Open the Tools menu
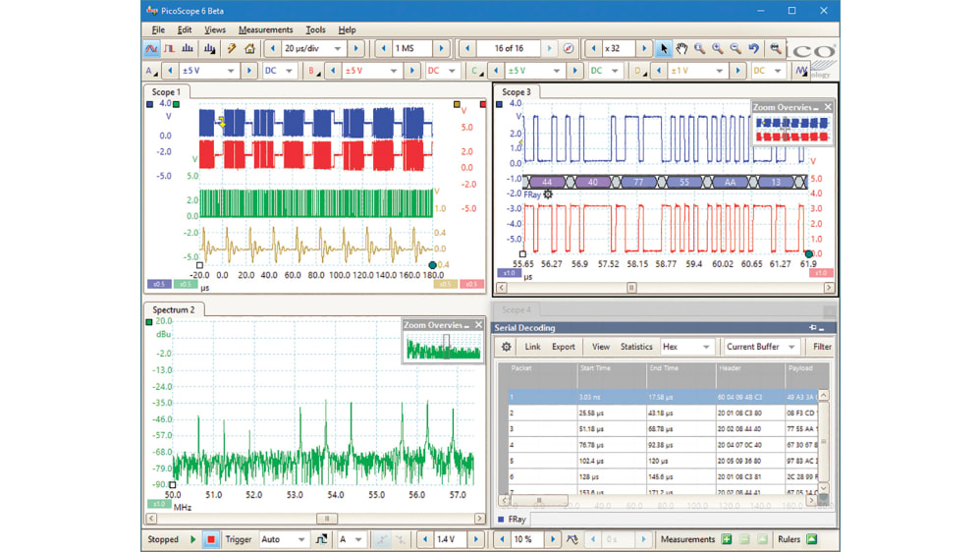 (315, 29)
